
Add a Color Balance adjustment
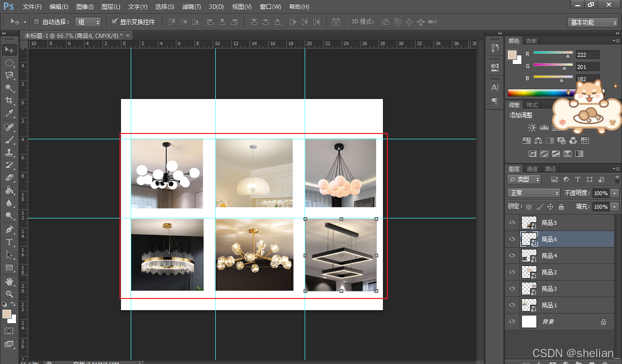click(538, 140)
